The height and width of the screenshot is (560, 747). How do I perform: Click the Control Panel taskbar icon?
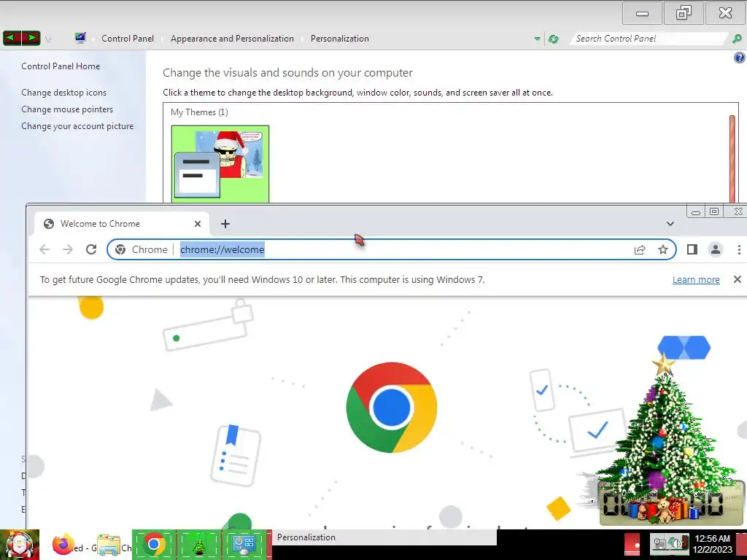pos(244,544)
